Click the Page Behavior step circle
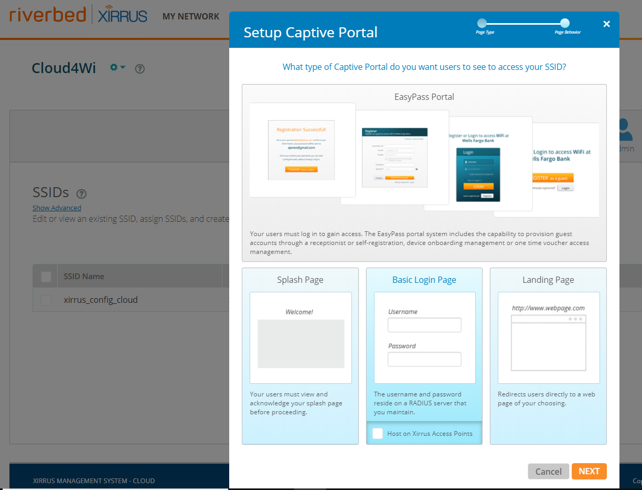The width and height of the screenshot is (642, 490). (565, 23)
